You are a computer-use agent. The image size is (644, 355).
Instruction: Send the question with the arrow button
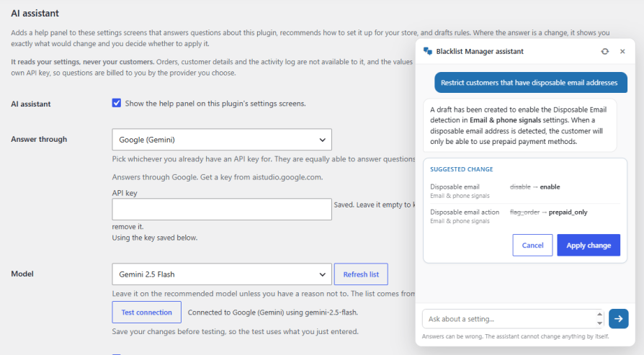(619, 319)
